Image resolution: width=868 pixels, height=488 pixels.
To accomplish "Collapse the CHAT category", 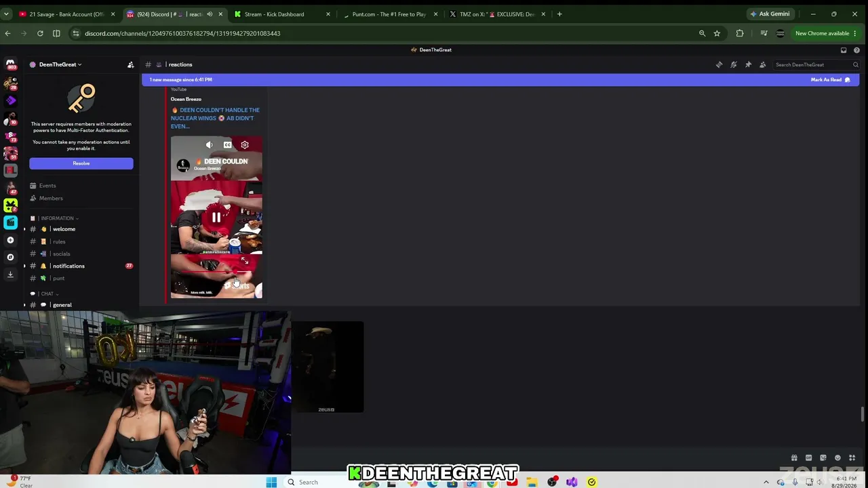I will [x=47, y=293].
